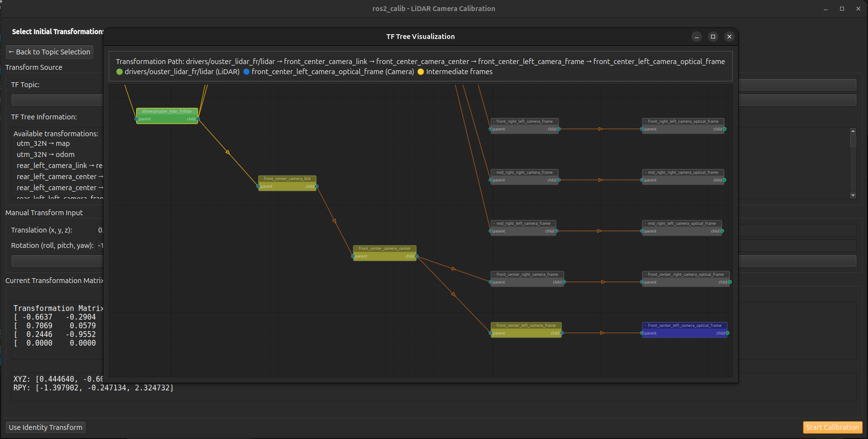Select 'utm_32N → map' transformation entry
The width and height of the screenshot is (868, 439).
point(43,143)
